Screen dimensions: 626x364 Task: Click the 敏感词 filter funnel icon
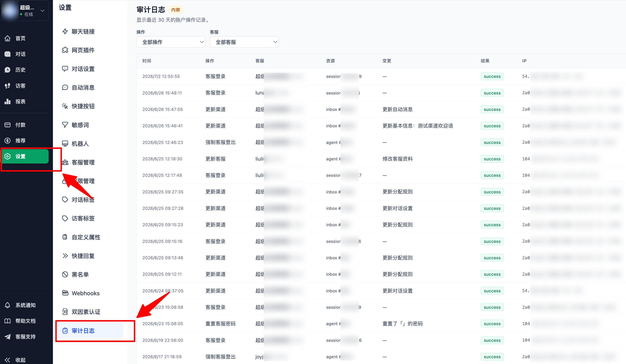click(65, 125)
